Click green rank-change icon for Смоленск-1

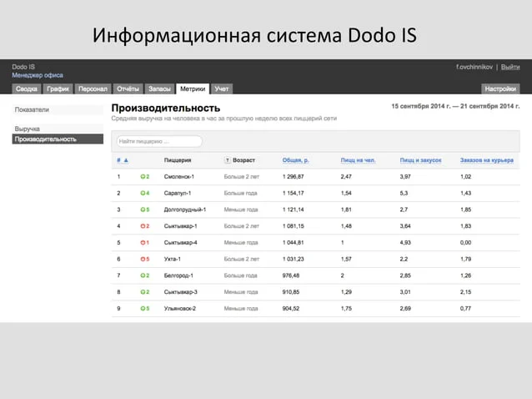point(143,177)
